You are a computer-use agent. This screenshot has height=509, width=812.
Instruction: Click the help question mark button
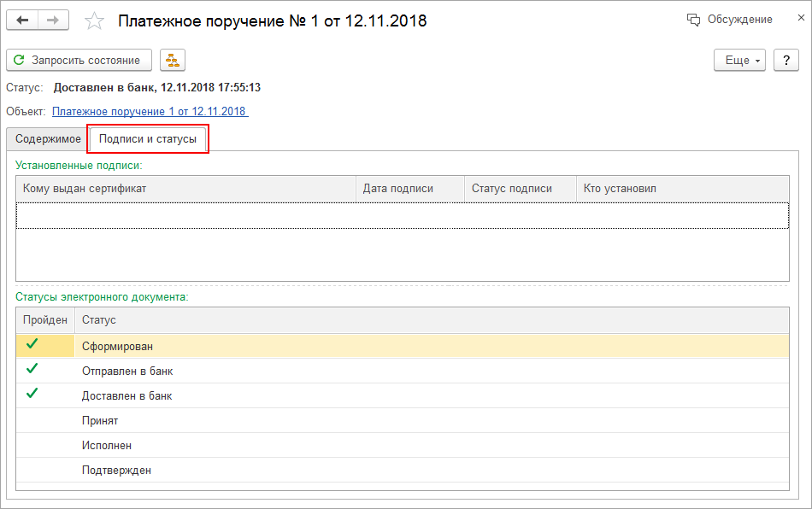click(x=786, y=61)
